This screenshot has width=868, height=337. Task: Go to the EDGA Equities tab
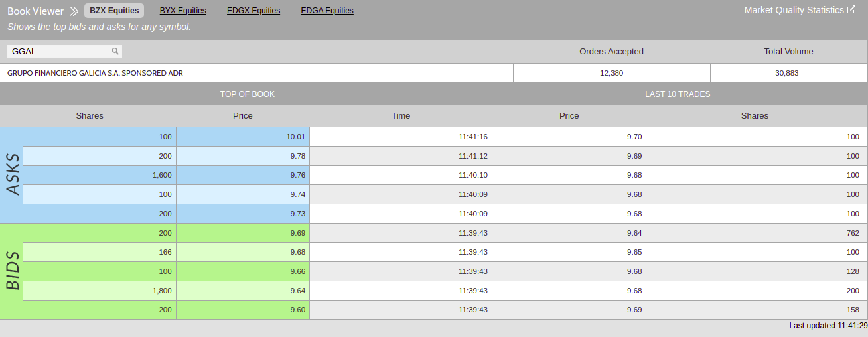(x=327, y=11)
